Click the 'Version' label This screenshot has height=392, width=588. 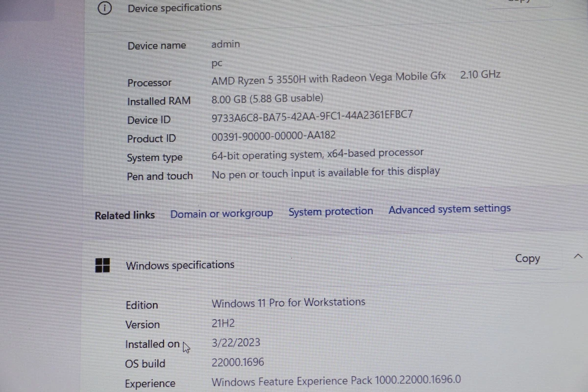click(142, 324)
